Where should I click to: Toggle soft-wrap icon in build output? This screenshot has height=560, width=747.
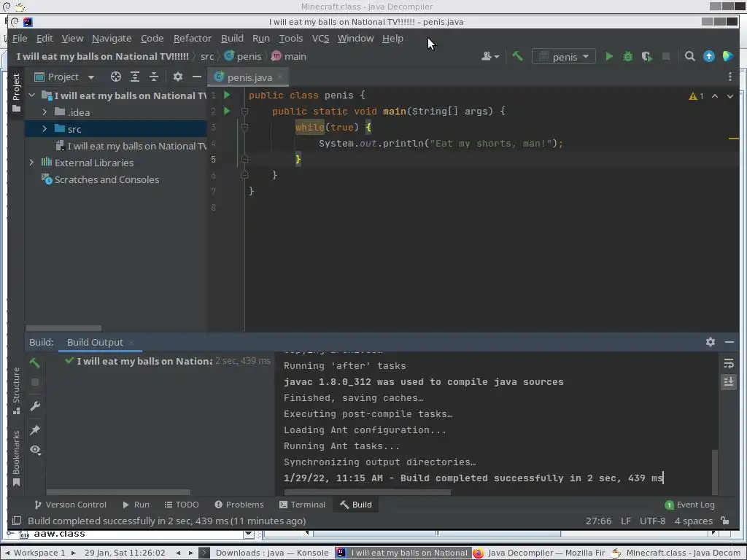point(729,364)
